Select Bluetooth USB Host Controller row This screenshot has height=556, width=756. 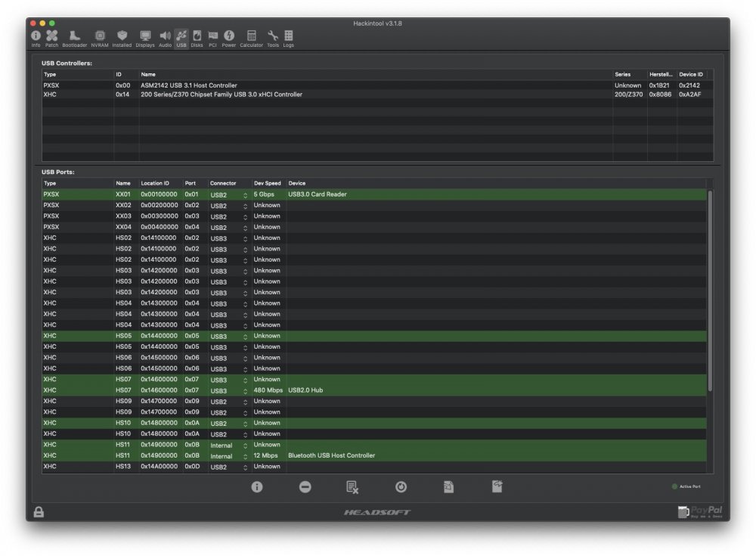[374, 455]
